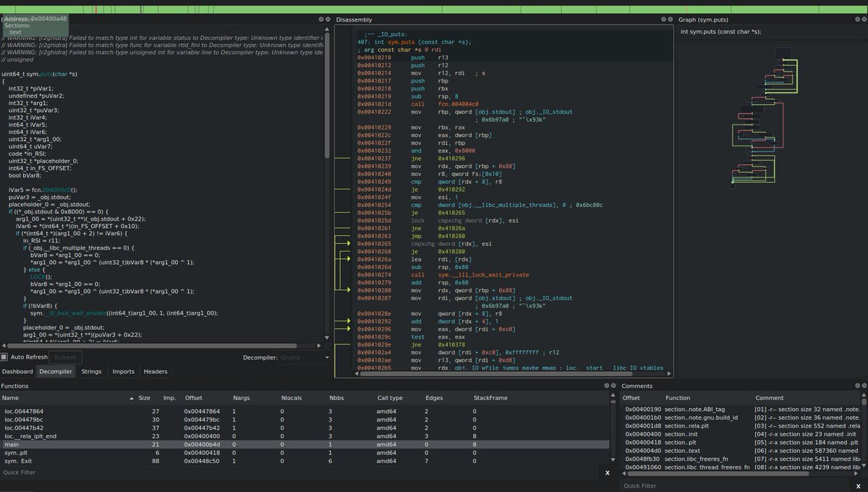Screen dimensions: 868x492
Task: Select the section..rela.plt comment row
Action: click(741, 425)
